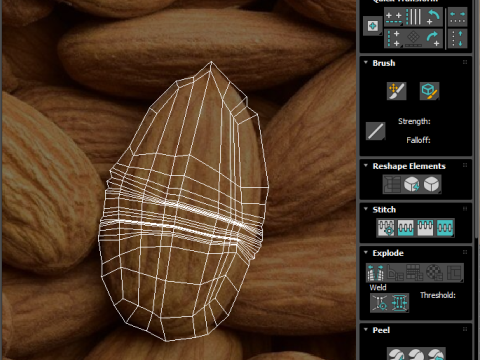480x360 pixels.
Task: Collapse the Reshape Elements rollout
Action: (366, 166)
